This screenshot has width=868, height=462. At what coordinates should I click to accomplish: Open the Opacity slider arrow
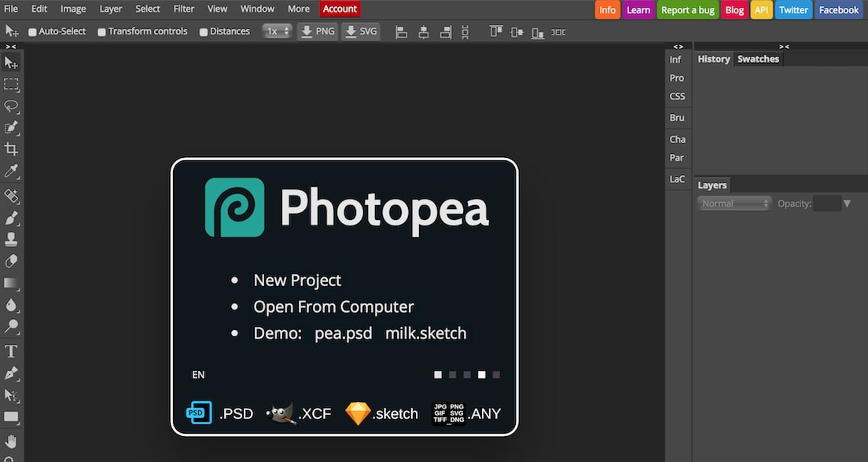847,203
